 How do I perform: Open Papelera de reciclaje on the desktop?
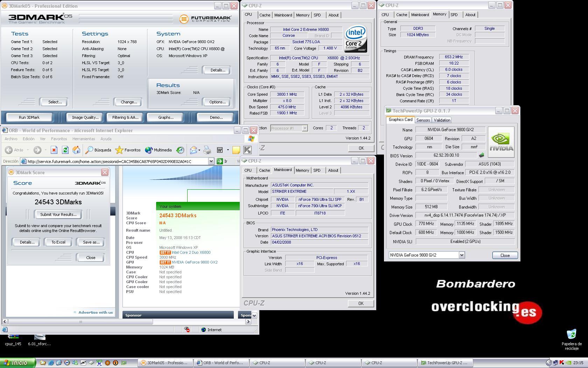tap(571, 339)
